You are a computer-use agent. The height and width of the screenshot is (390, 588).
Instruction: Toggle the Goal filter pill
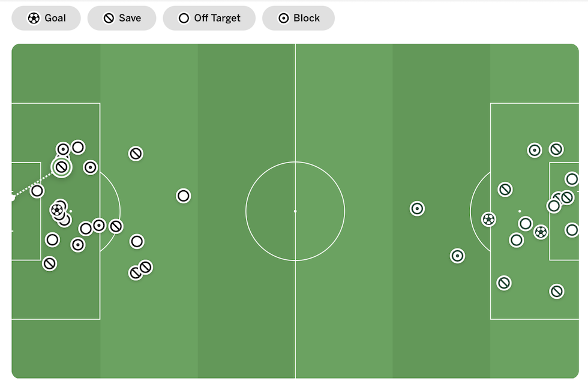coord(46,18)
